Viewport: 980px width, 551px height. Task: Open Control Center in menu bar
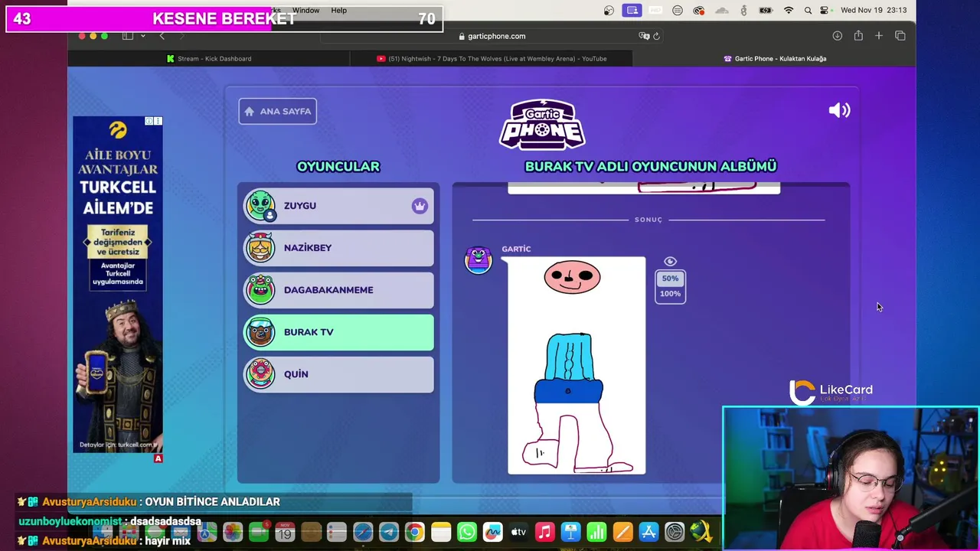point(824,10)
